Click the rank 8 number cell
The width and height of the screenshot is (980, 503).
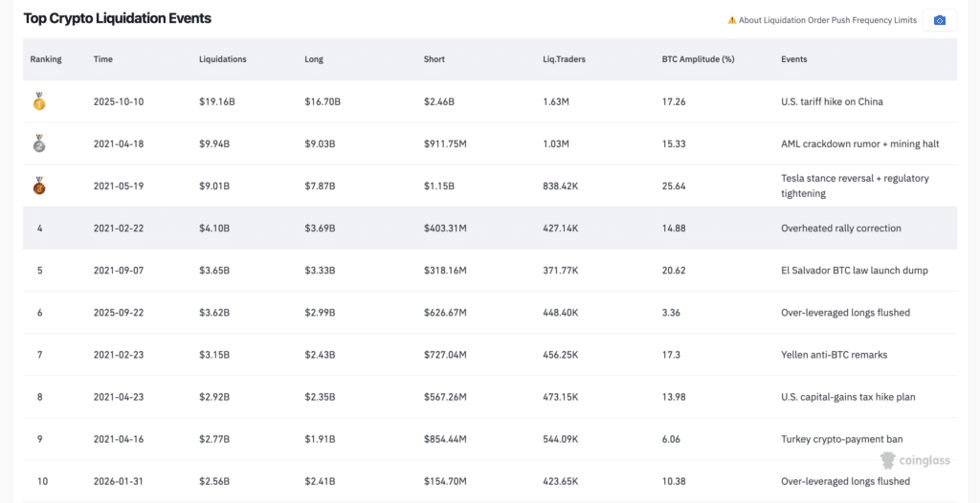(39, 397)
